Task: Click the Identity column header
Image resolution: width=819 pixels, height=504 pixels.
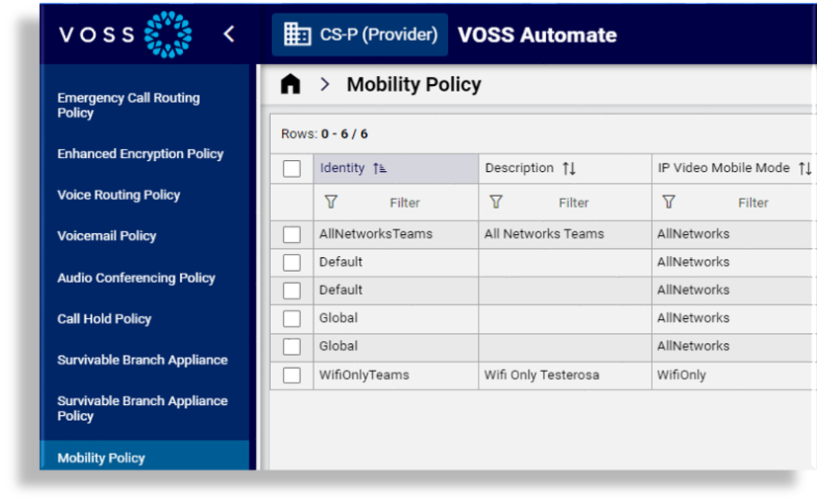Action: coord(396,169)
